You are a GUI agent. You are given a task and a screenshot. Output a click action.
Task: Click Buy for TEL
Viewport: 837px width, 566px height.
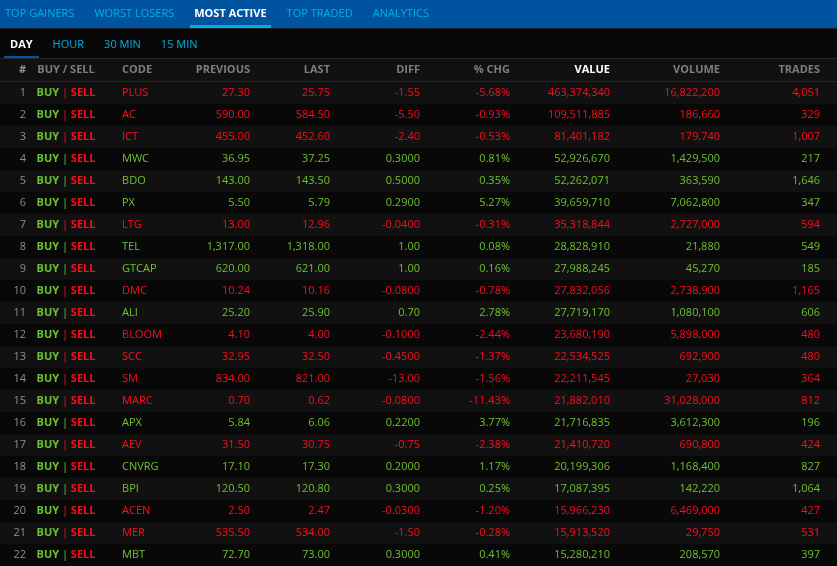click(x=48, y=246)
